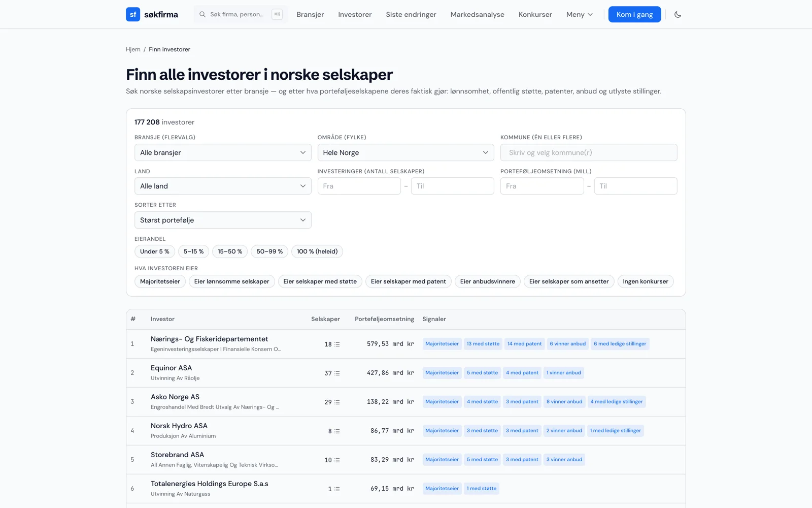Viewport: 812px width, 508px height.
Task: Open company list icon for Storebrand ASA
Action: (337, 460)
